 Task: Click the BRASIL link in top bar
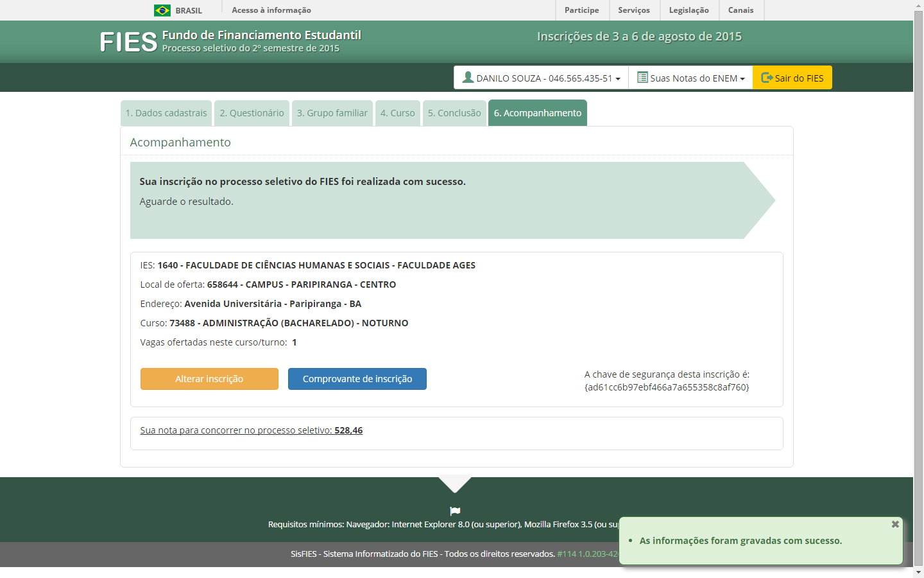[189, 10]
